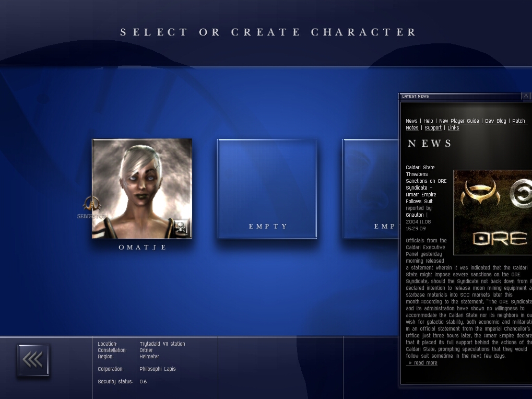Image resolution: width=532 pixels, height=399 pixels.
Task: Click the ORE logo news image
Action: [492, 213]
